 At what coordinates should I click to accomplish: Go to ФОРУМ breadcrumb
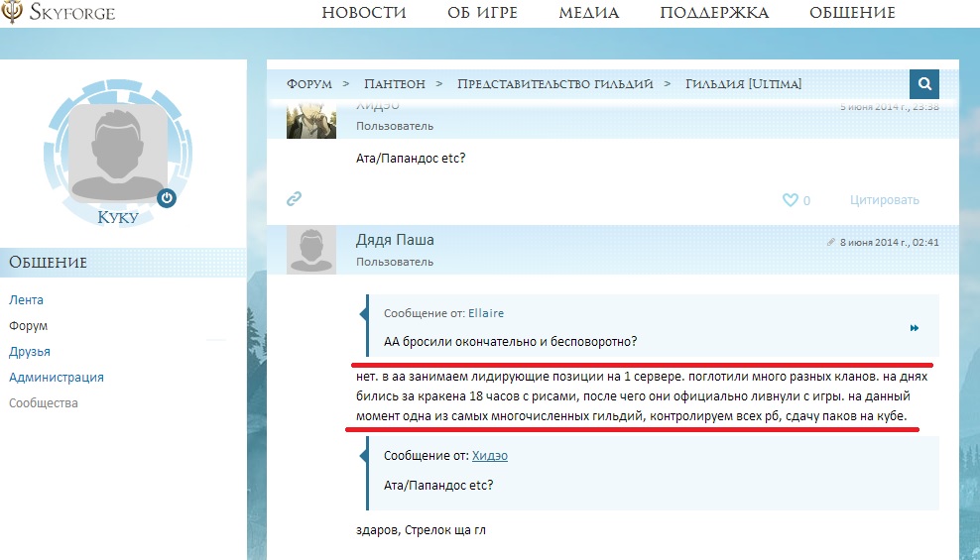coord(309,83)
